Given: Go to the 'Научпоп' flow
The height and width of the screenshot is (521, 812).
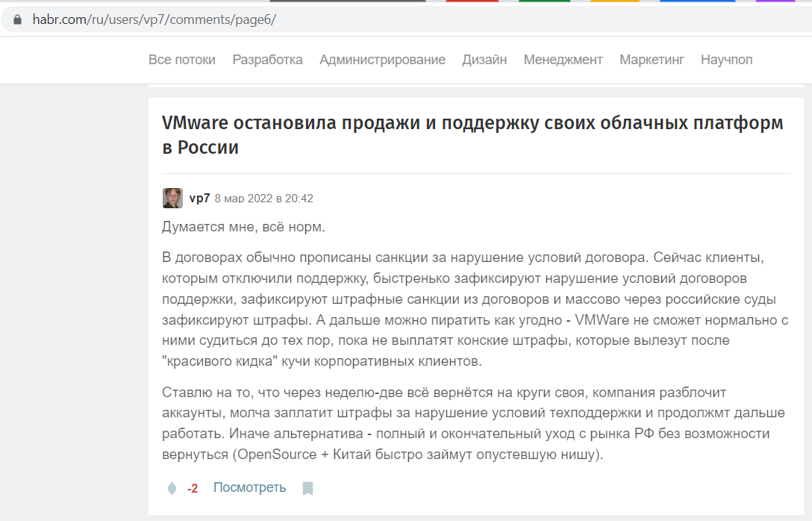Looking at the screenshot, I should point(726,60).
